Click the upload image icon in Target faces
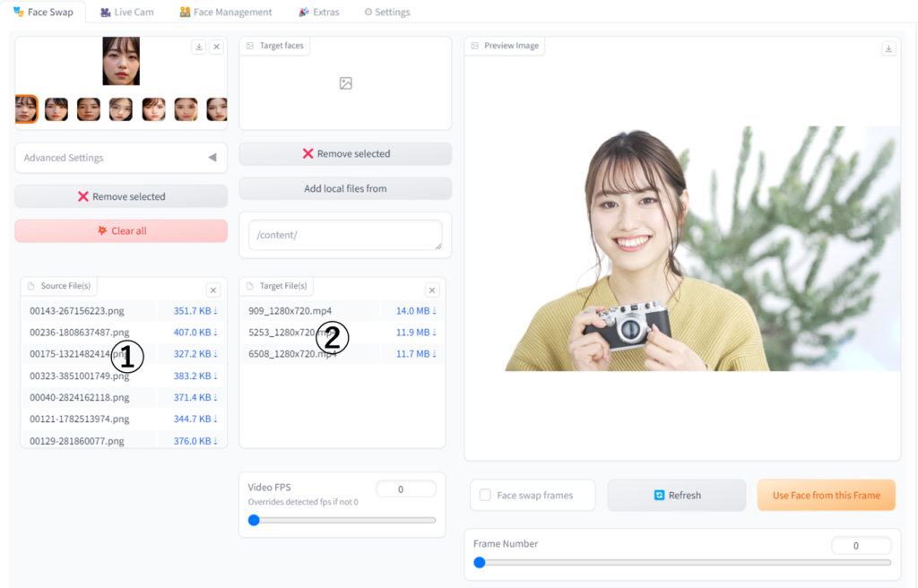This screenshot has width=918, height=588. pyautogui.click(x=345, y=83)
